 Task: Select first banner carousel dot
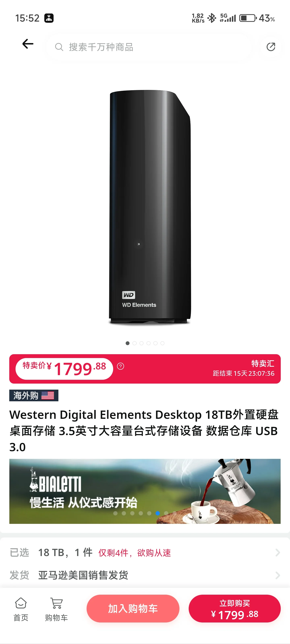click(x=115, y=513)
